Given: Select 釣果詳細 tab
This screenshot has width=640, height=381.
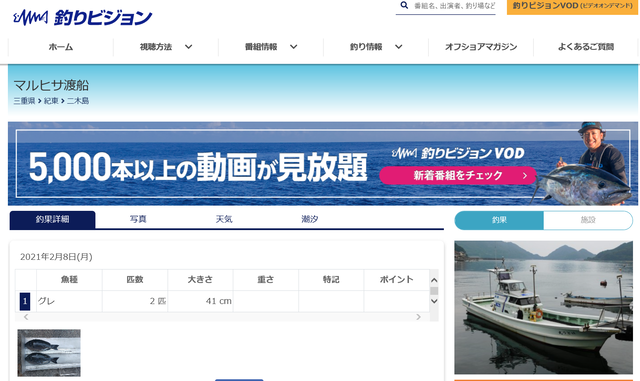Looking at the screenshot, I should click(x=52, y=220).
